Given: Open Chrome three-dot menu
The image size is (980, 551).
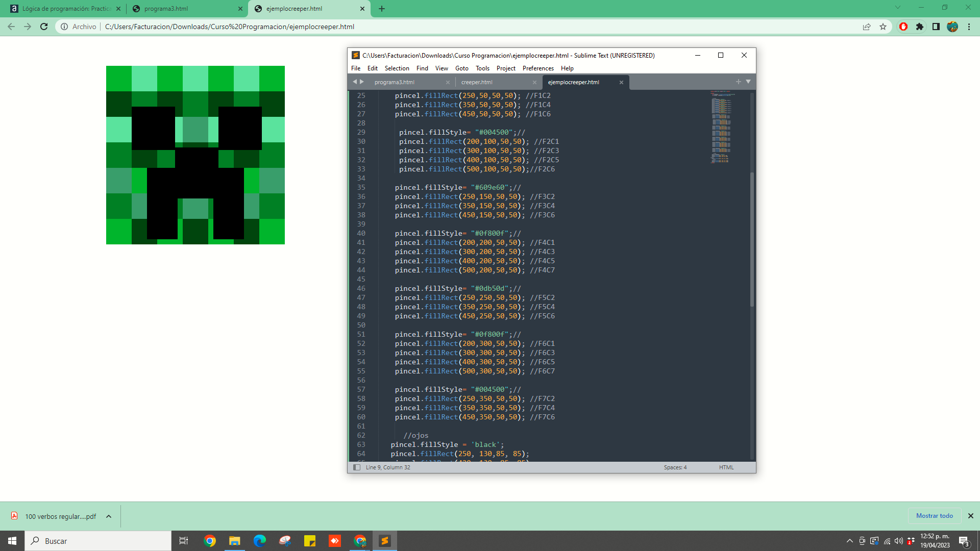Looking at the screenshot, I should point(969,27).
